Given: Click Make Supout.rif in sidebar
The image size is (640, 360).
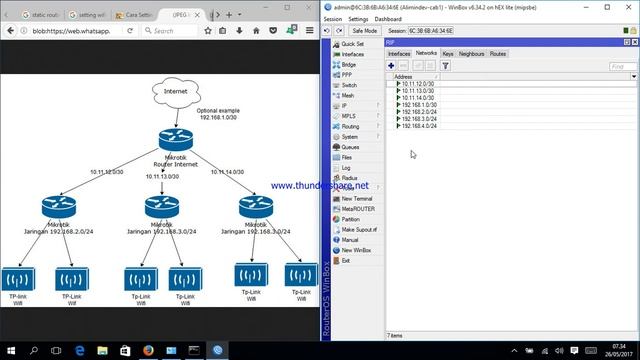Looking at the screenshot, I should tap(359, 229).
